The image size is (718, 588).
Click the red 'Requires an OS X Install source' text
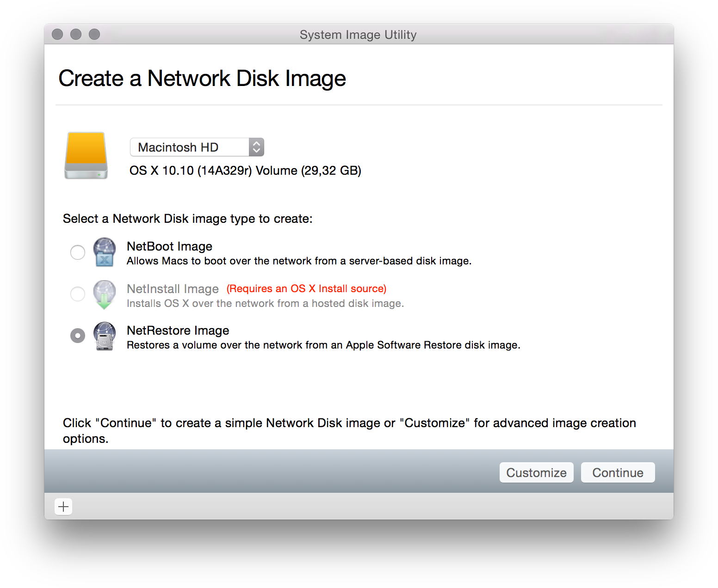coord(306,289)
